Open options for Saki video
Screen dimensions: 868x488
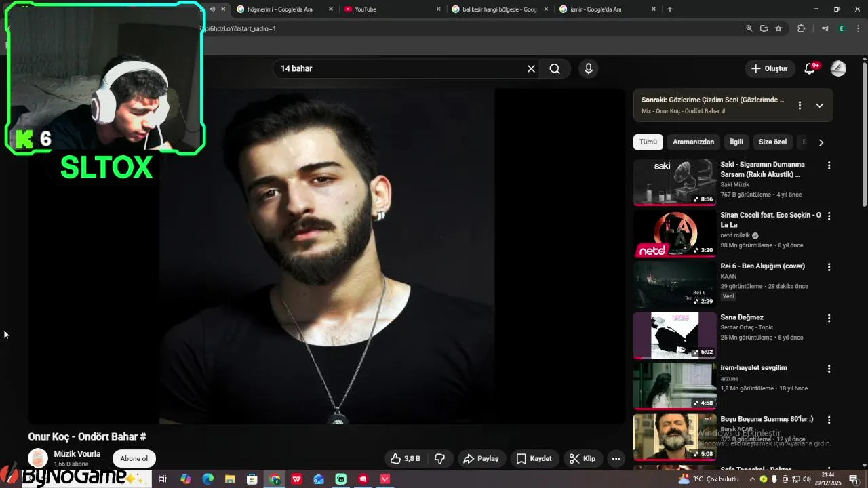point(829,165)
